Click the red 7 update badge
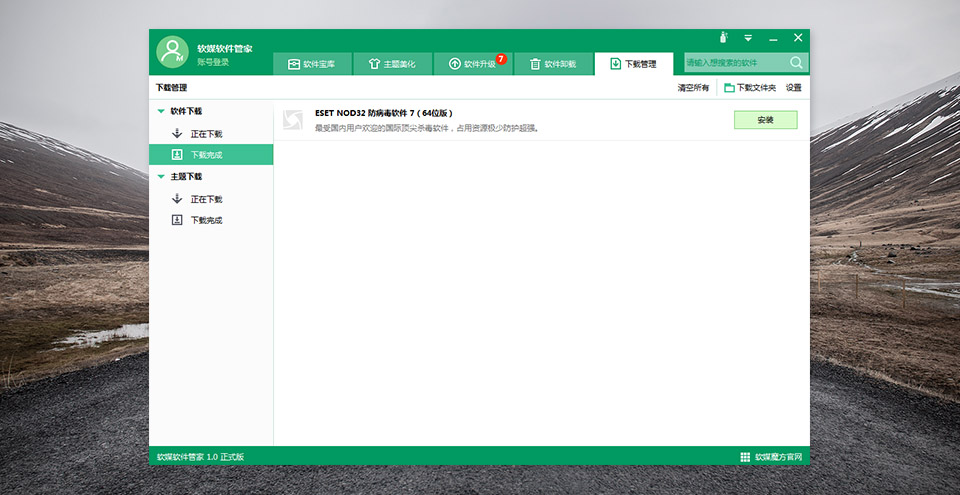The width and height of the screenshot is (960, 495). click(501, 59)
